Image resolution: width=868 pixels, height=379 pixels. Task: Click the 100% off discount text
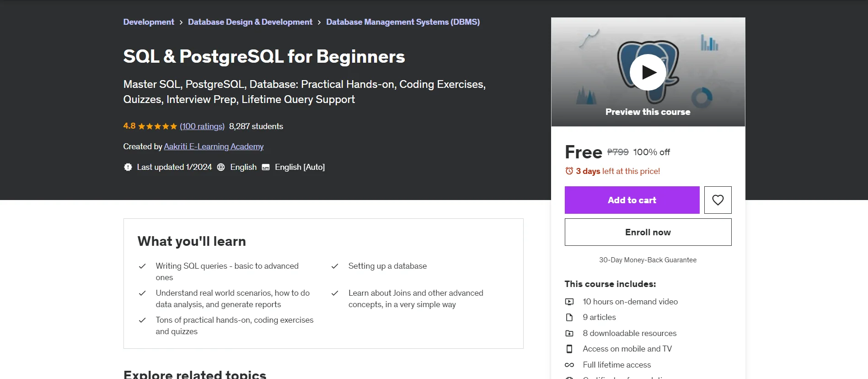(651, 152)
